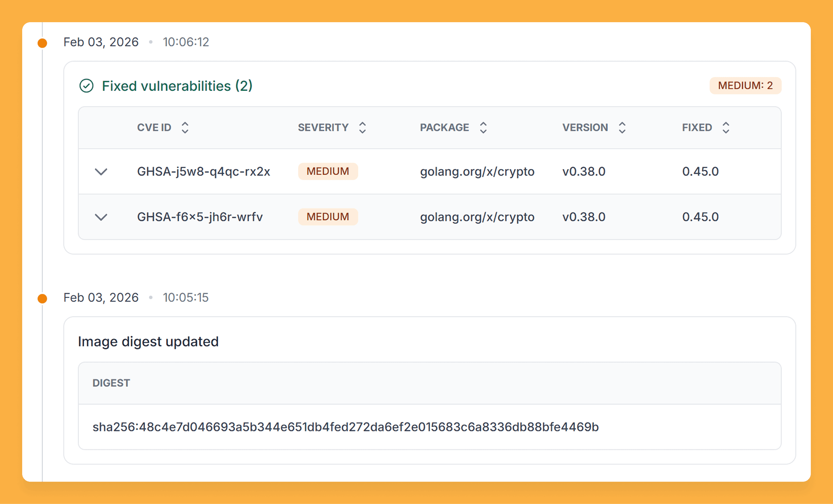Expand the GHSA-f6x5-jh6r-wrfv row
This screenshot has height=504, width=833.
(x=101, y=217)
